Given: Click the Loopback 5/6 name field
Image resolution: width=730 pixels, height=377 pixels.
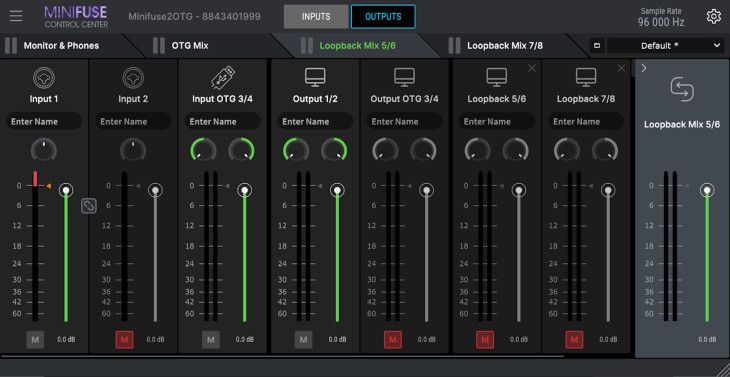Looking at the screenshot, I should pos(497,121).
